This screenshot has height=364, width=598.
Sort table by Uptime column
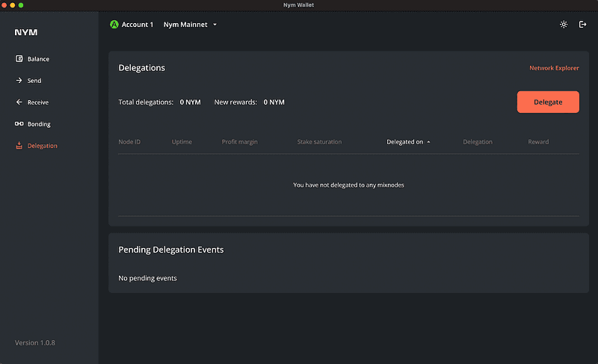click(182, 142)
